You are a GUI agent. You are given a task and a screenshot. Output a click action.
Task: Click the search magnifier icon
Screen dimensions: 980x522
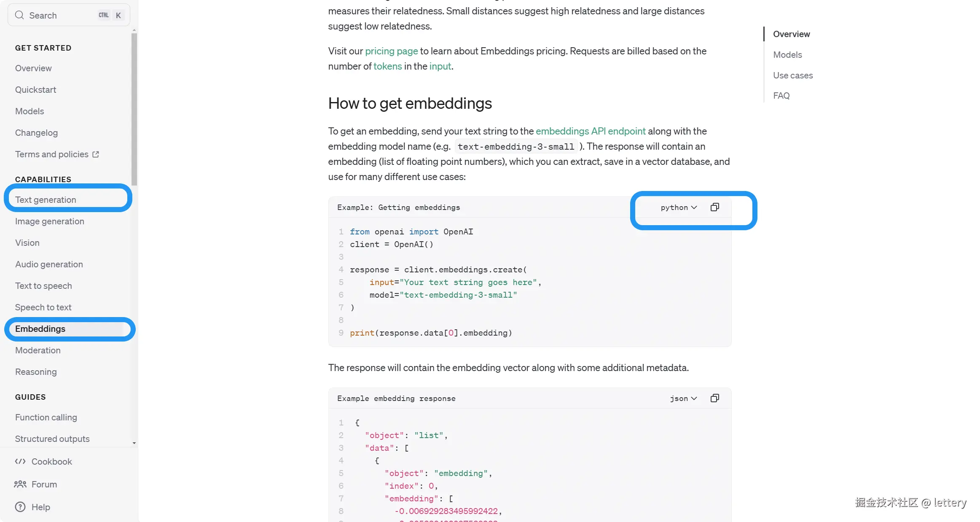(x=19, y=15)
